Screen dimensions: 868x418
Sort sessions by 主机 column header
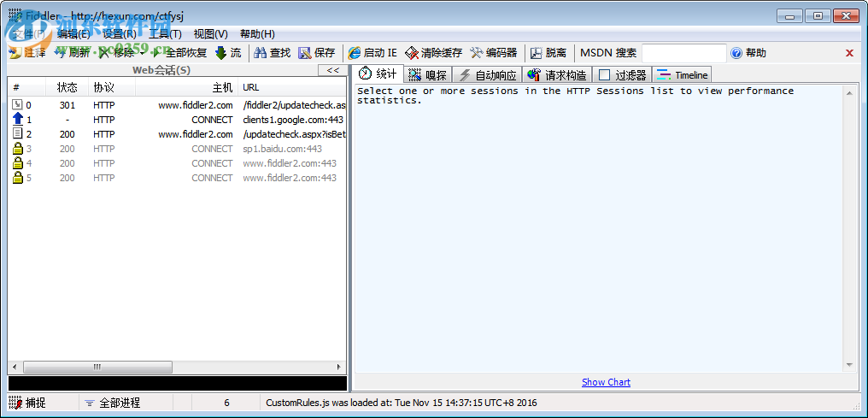point(186,87)
